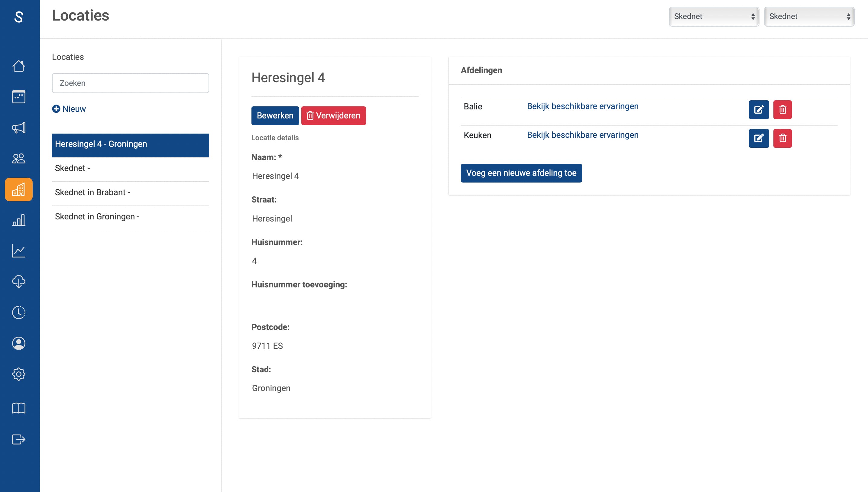Expand the first Skednet dropdown
This screenshot has width=868, height=492.
pyautogui.click(x=714, y=16)
